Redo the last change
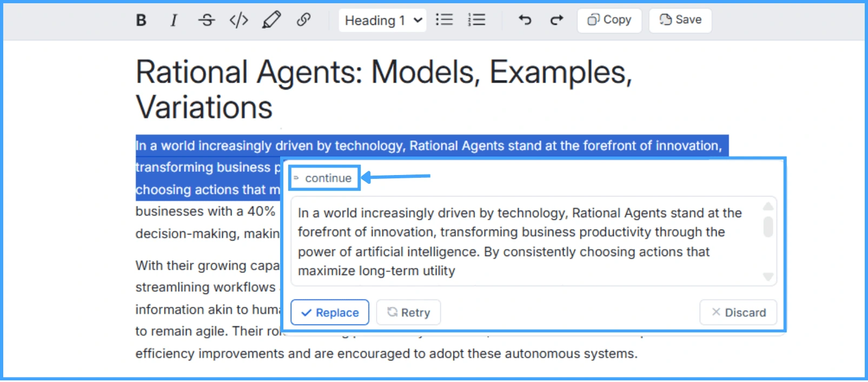Screen dimensions: 868x382 [x=556, y=21]
